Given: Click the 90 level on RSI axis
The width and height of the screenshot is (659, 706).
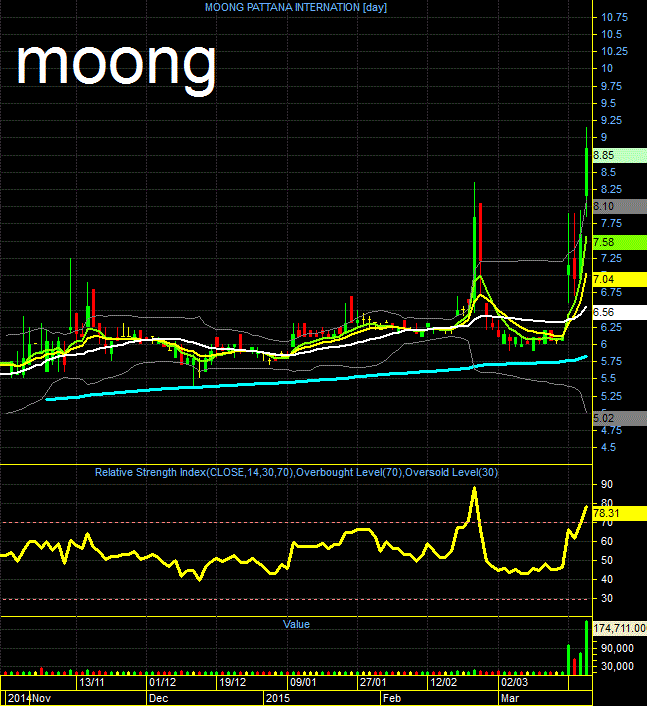Looking at the screenshot, I should point(607,484).
